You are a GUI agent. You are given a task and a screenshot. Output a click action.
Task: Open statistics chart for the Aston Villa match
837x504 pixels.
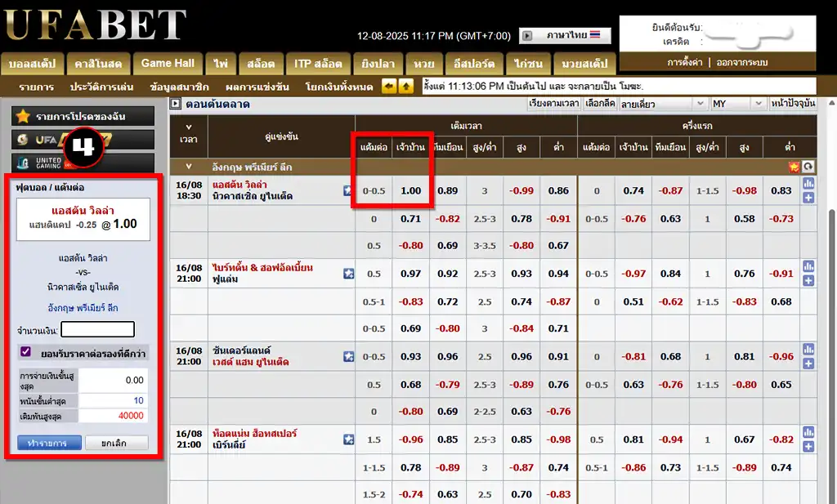point(808,184)
